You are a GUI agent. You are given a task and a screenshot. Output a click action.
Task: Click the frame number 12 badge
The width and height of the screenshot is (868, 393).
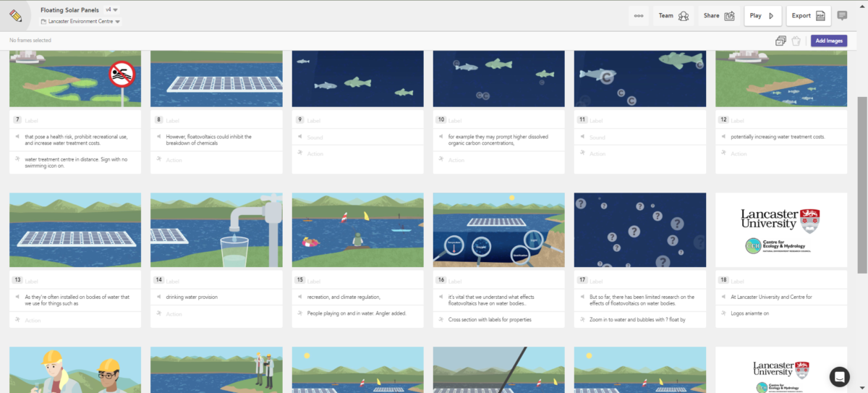click(x=723, y=120)
